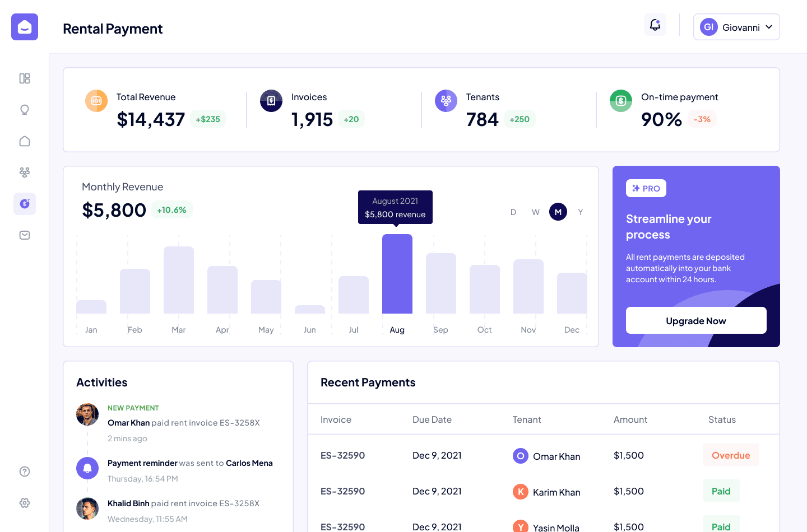
Task: Click the $1,500 amount in Omar Khan's row
Action: click(x=629, y=455)
